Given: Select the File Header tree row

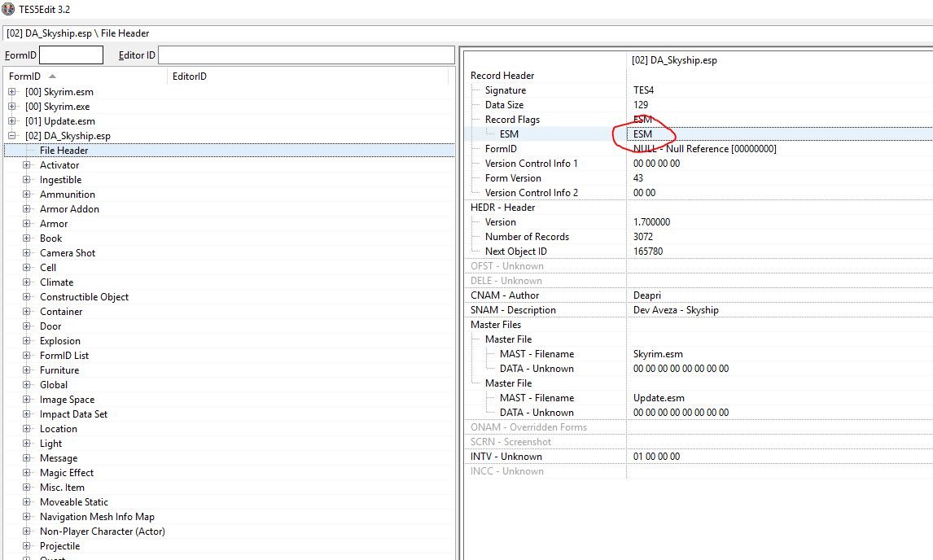Looking at the screenshot, I should (229, 151).
